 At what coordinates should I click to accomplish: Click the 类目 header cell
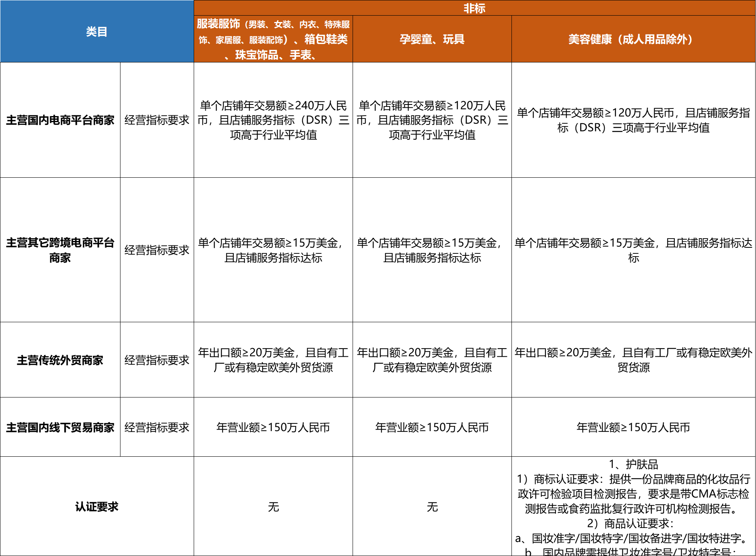(x=97, y=31)
